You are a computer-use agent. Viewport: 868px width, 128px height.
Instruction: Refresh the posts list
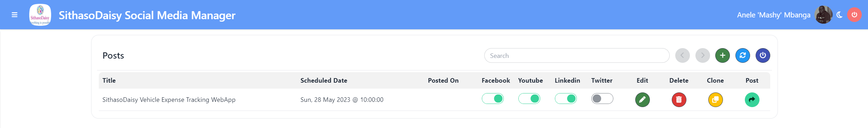click(x=742, y=55)
